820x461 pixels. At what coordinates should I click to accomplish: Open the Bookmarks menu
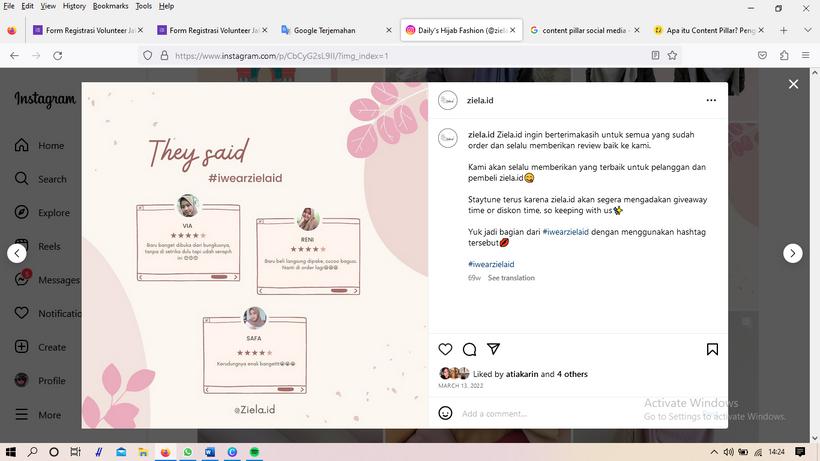click(110, 6)
